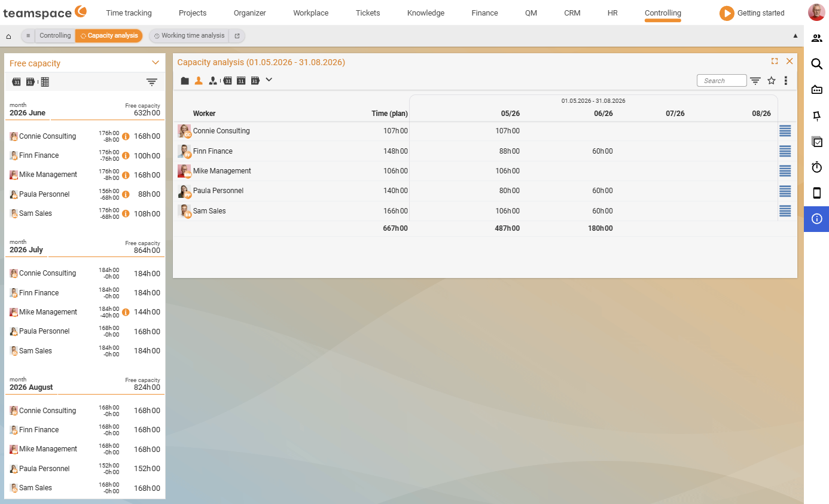The image size is (829, 504).
Task: Mark Capacity analysis as favorite with star
Action: coord(772,81)
